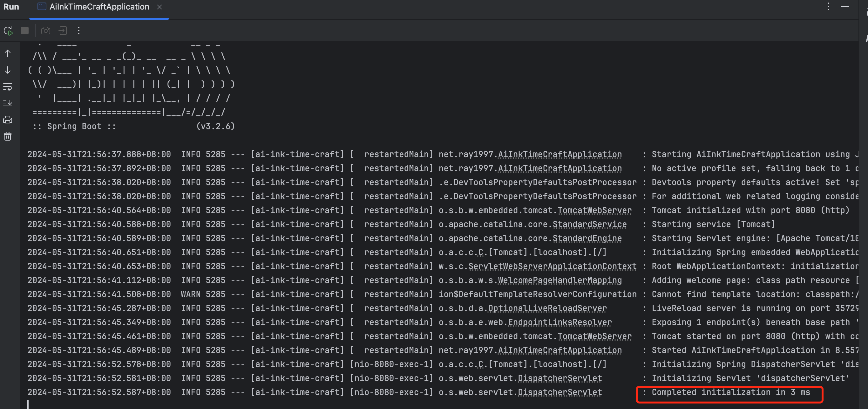
Task: Click the down arrow console icon
Action: click(x=8, y=70)
